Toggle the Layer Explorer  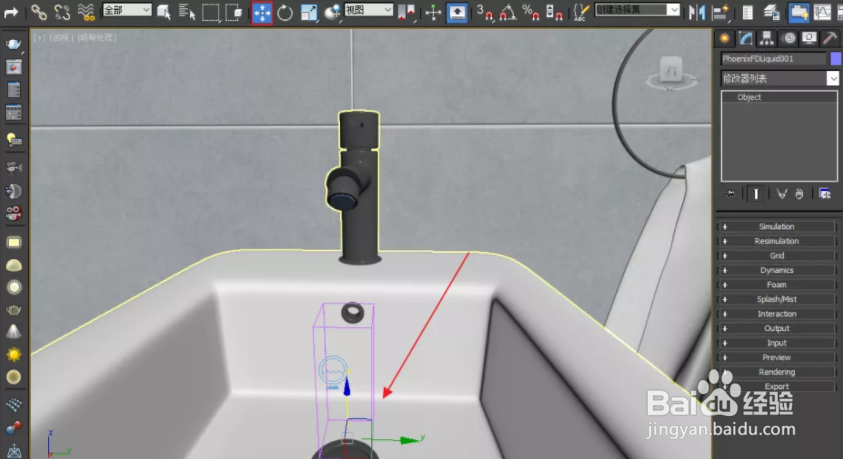[771, 12]
